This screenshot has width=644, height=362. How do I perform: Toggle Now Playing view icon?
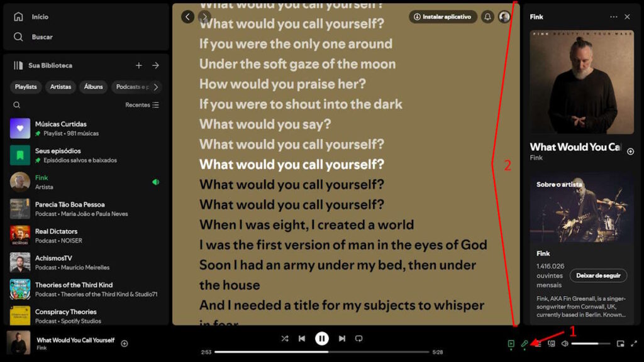(511, 344)
